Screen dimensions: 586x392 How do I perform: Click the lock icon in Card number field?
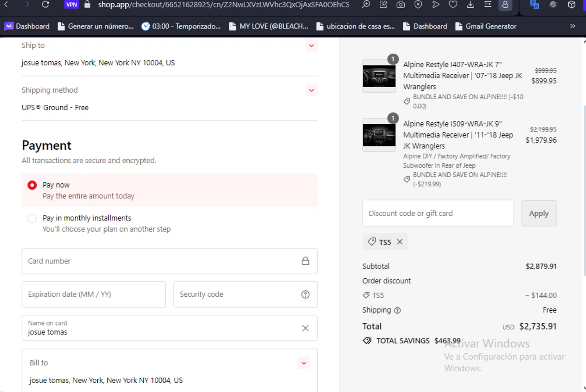click(x=306, y=261)
